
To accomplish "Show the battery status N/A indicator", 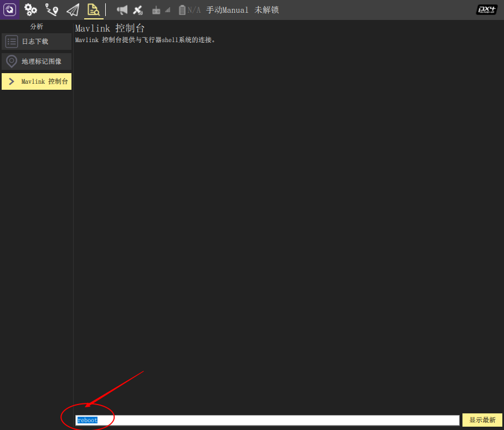I will coord(189,10).
